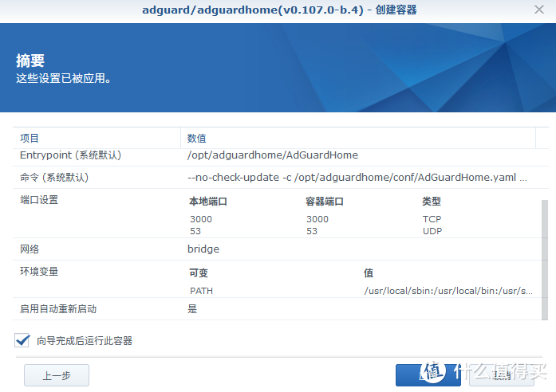Select the 环境变量 row label
This screenshot has width=556, height=392.
[39, 272]
